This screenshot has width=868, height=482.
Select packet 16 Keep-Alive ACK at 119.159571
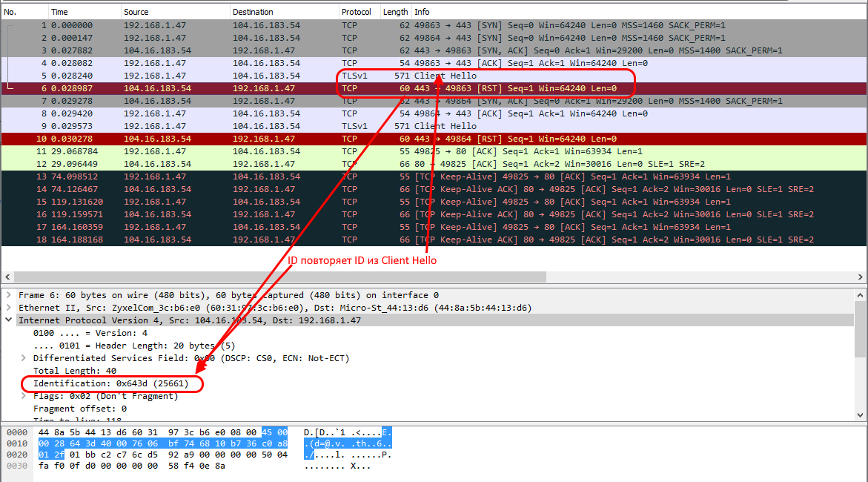pyautogui.click(x=434, y=214)
